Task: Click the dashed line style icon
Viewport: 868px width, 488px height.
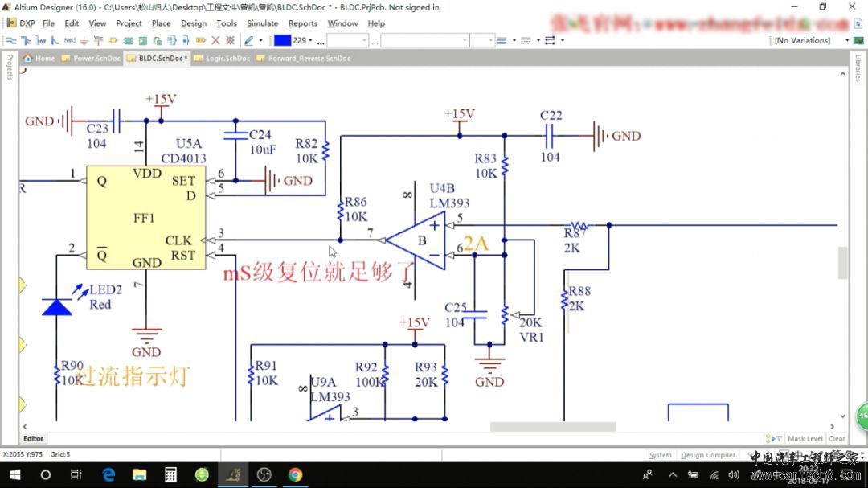Action: 526,40
